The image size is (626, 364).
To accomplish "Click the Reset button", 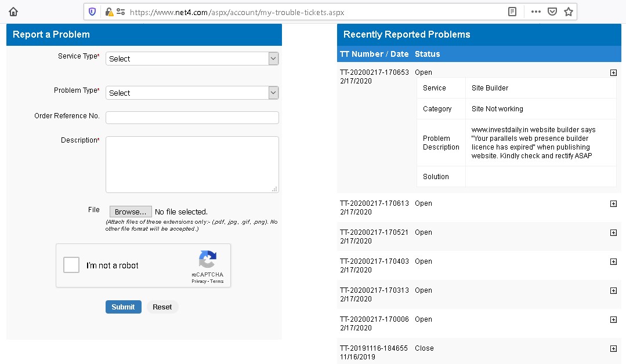I will click(162, 307).
